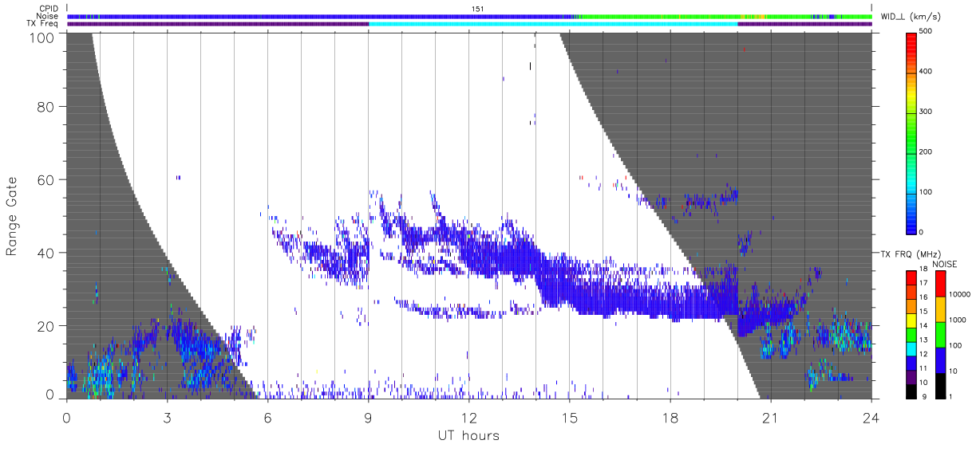The image size is (980, 452).
Task: Click the 24 tick on UT hours axis
Action: click(x=871, y=416)
